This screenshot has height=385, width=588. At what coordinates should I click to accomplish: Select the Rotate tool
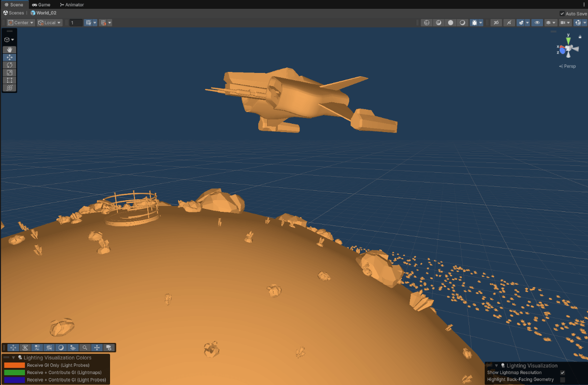(9, 65)
